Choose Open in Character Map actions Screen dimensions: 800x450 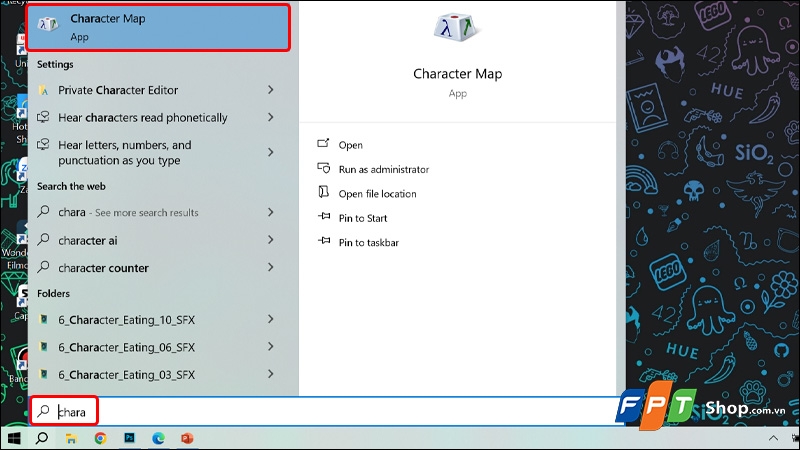point(351,145)
